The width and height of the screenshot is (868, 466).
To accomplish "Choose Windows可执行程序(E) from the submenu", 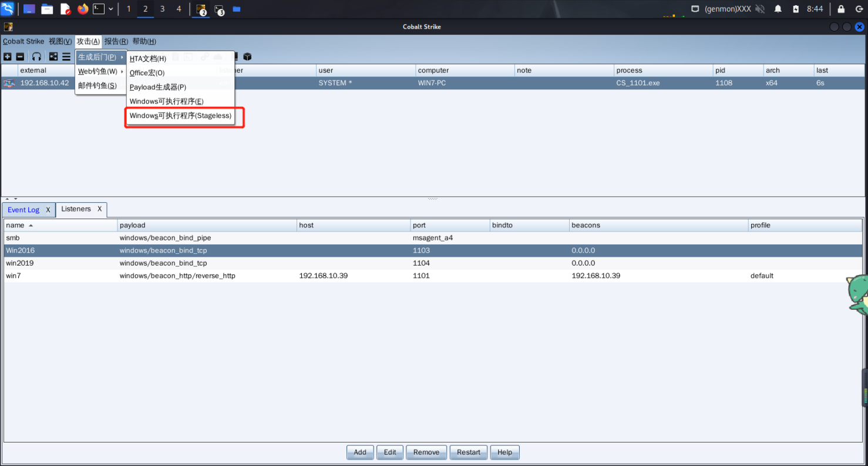I will coord(181,102).
